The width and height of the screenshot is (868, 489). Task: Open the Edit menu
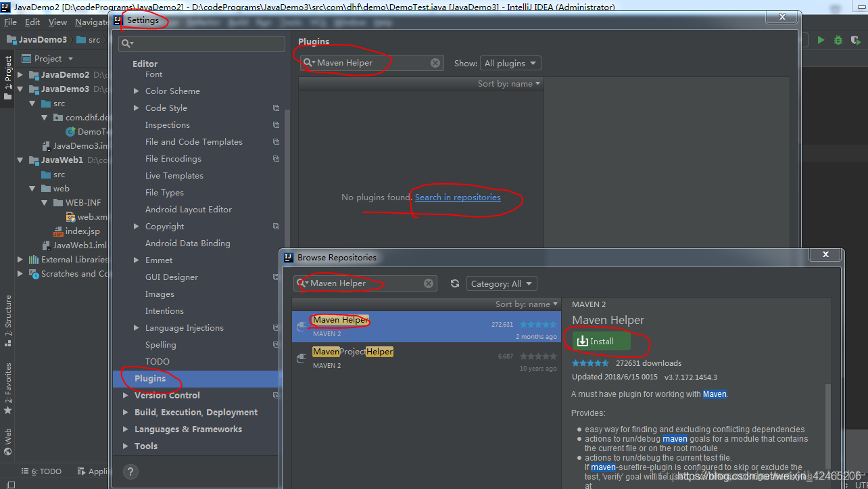(x=32, y=22)
